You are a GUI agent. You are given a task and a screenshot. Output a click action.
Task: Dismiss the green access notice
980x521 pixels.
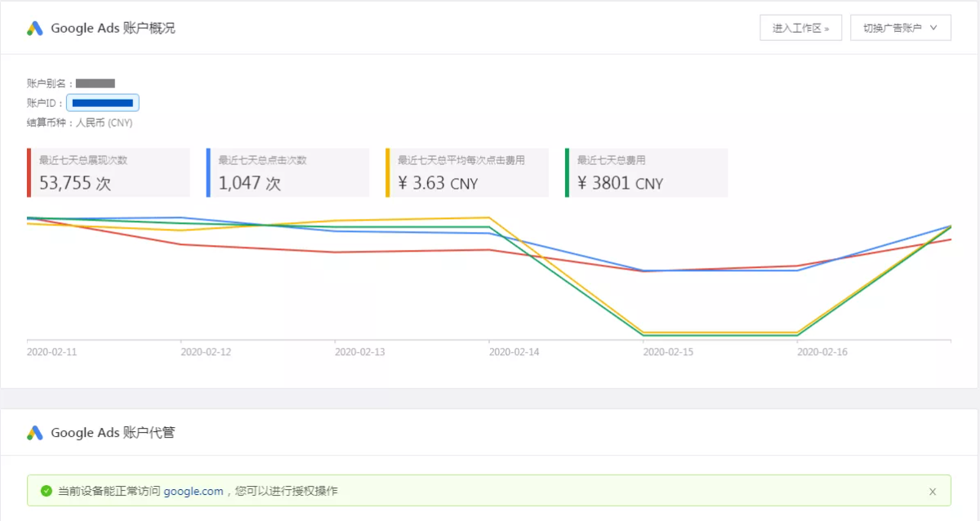coord(933,492)
